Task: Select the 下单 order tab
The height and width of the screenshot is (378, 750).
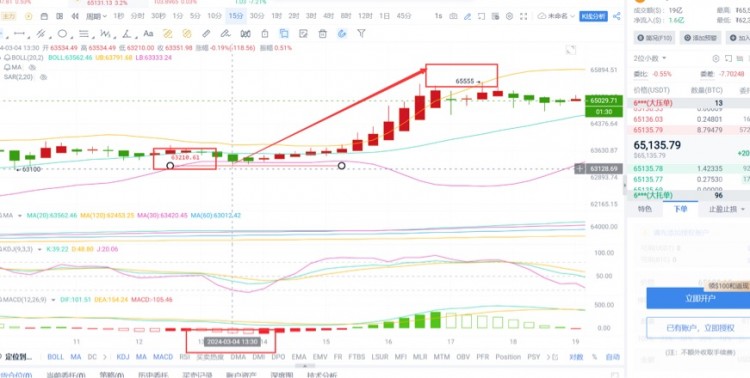Action: (680, 209)
